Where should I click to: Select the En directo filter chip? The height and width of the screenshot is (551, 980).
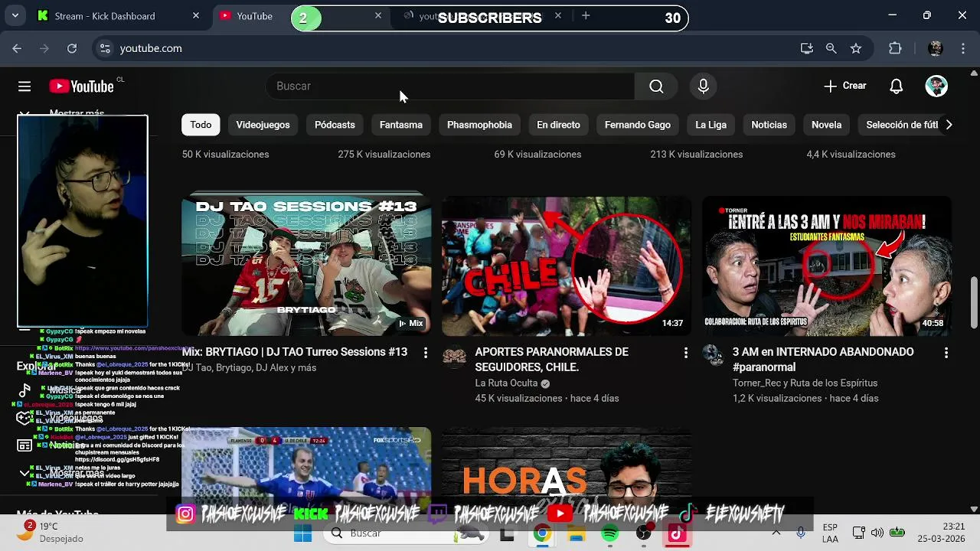[558, 125]
